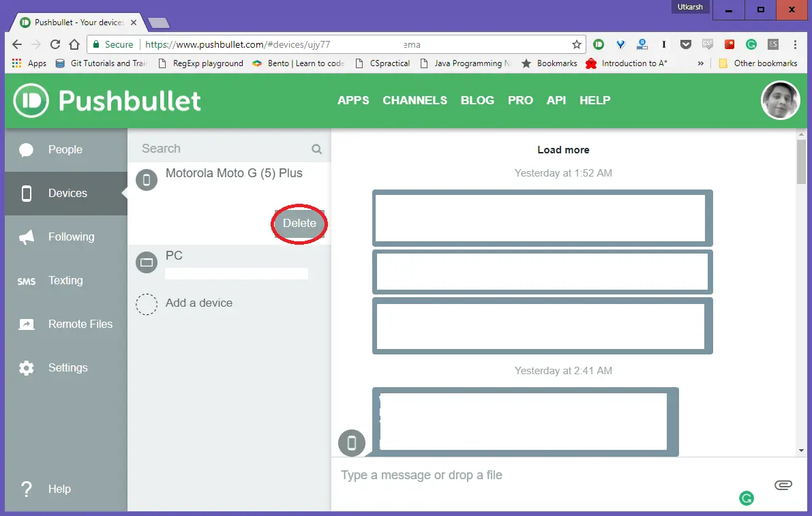Open the Chrome three-dot menu

796,44
